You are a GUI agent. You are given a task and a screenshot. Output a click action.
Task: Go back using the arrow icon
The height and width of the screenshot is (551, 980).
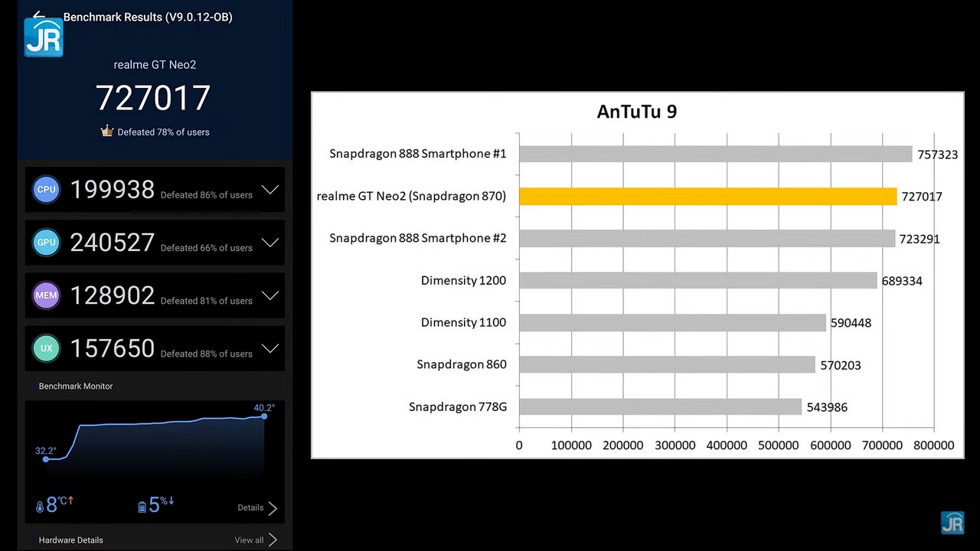point(39,15)
